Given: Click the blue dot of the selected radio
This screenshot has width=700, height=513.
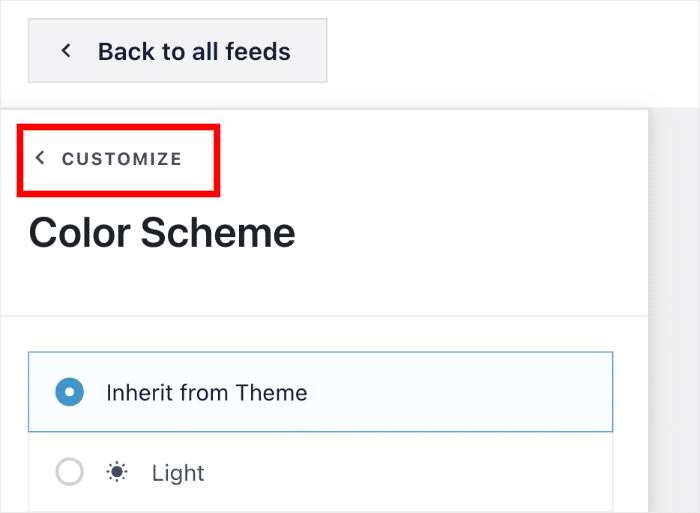Looking at the screenshot, I should coord(69,392).
